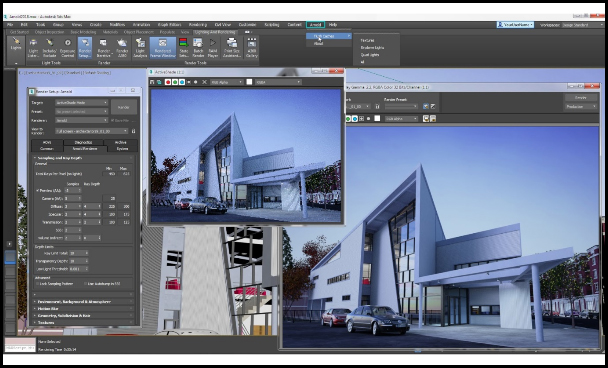
Task: Open the Preset dropdown in Render Setup
Action: pyautogui.click(x=81, y=111)
